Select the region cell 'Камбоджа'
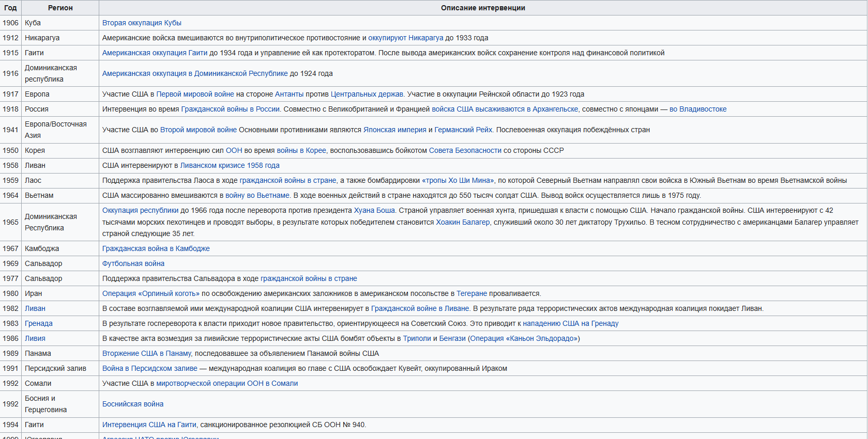The width and height of the screenshot is (868, 439). 60,248
